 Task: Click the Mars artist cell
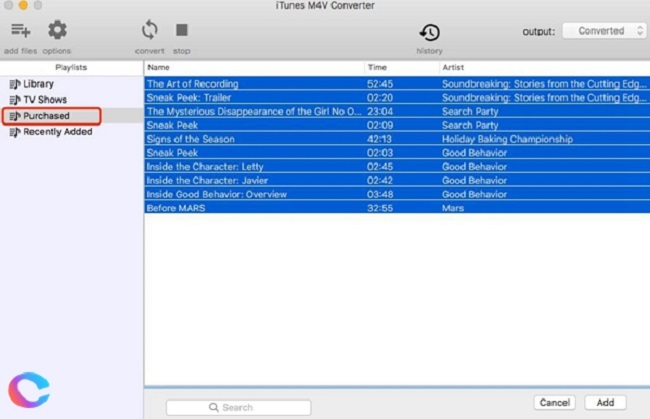(453, 208)
